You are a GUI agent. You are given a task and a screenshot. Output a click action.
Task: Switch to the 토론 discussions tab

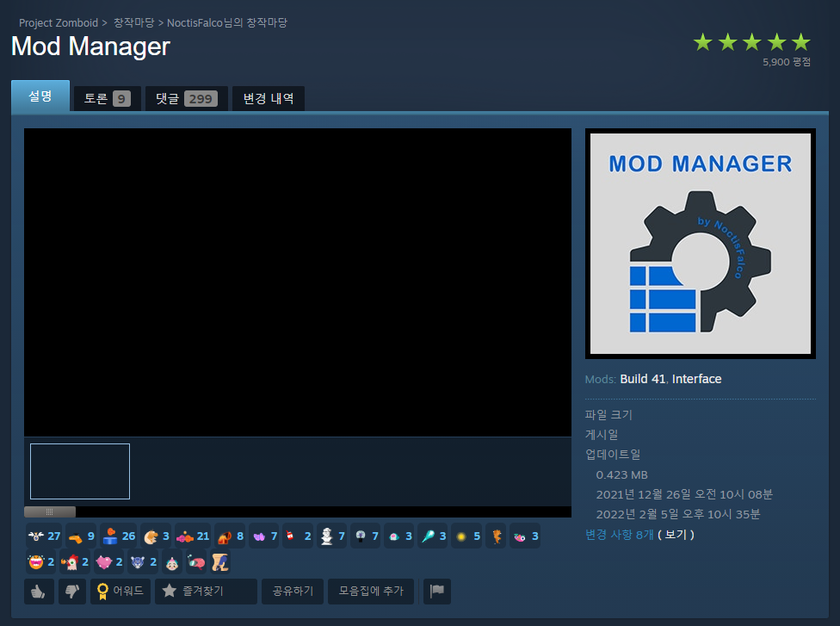pos(107,99)
